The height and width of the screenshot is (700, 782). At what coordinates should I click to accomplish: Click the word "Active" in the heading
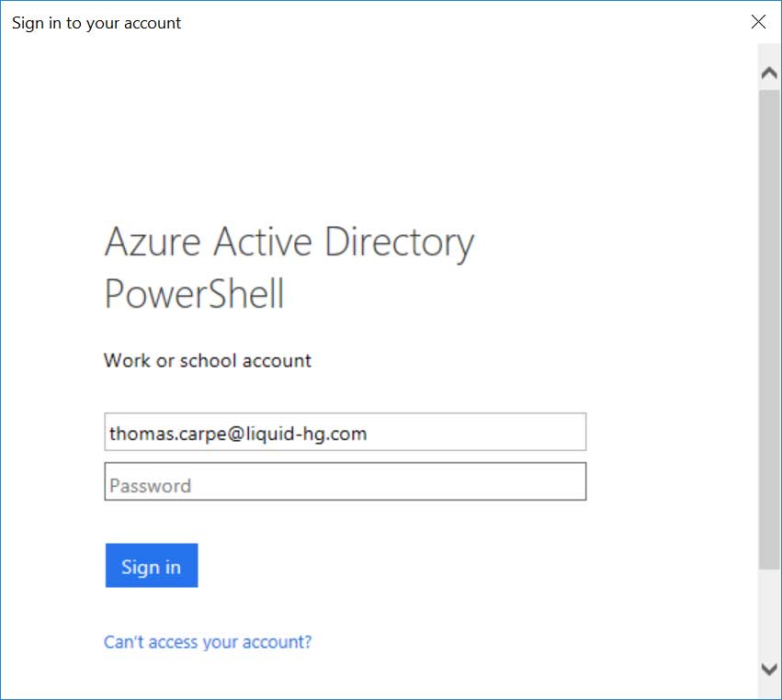263,243
